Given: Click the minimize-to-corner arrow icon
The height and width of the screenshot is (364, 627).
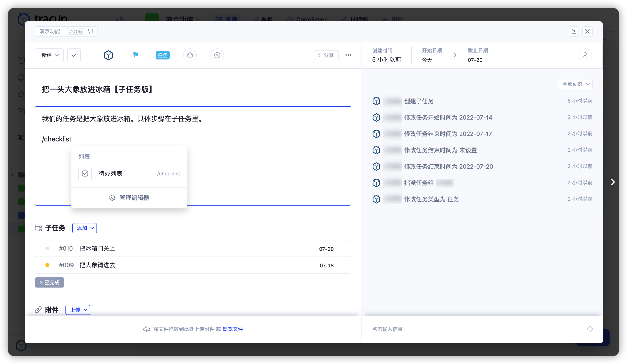Looking at the screenshot, I should pyautogui.click(x=574, y=31).
